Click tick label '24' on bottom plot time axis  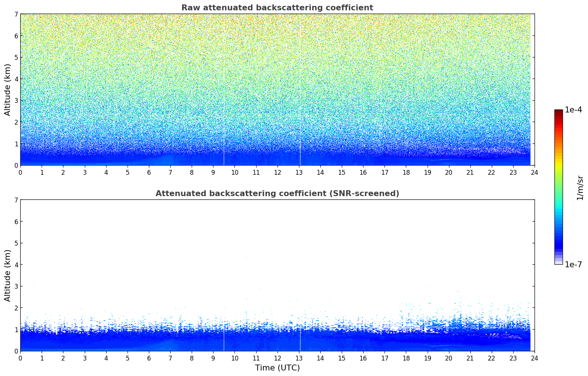[535, 358]
